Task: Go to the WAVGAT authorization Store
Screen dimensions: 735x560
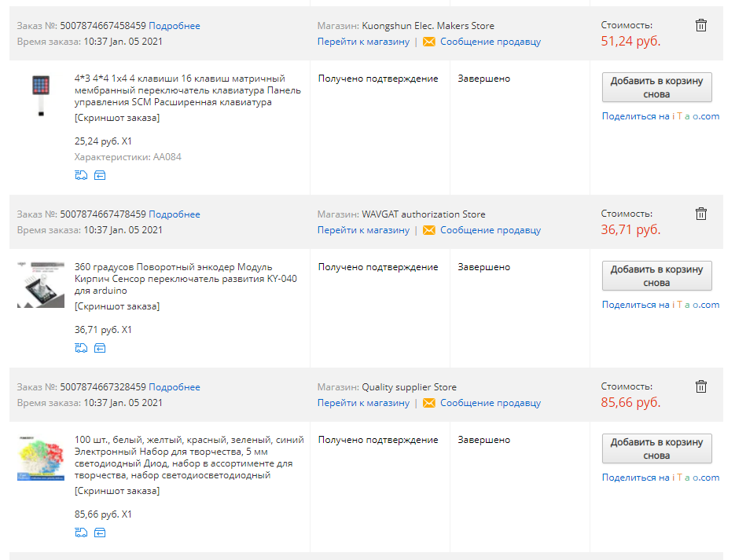Action: pos(363,230)
